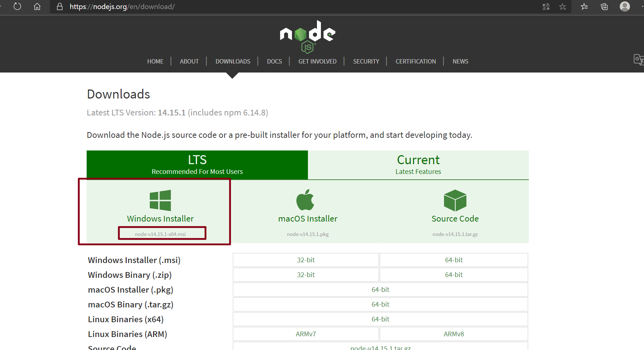644x350 pixels.
Task: Download macOS Binary (.tar.gz) 64-bit
Action: [x=380, y=304]
